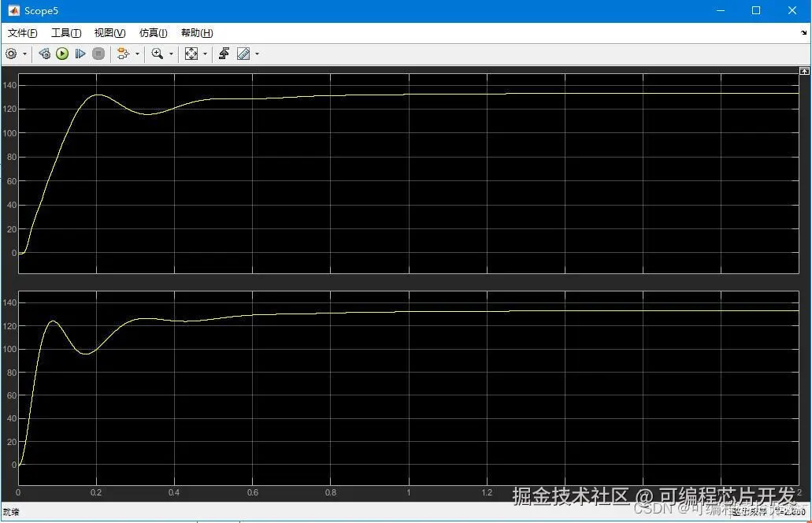Expand the signal selector dropdown arrow
The image size is (812, 523).
tap(137, 54)
